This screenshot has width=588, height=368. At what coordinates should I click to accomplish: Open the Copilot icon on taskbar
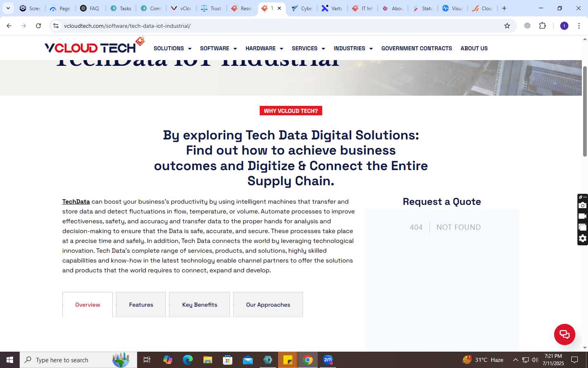(x=168, y=360)
